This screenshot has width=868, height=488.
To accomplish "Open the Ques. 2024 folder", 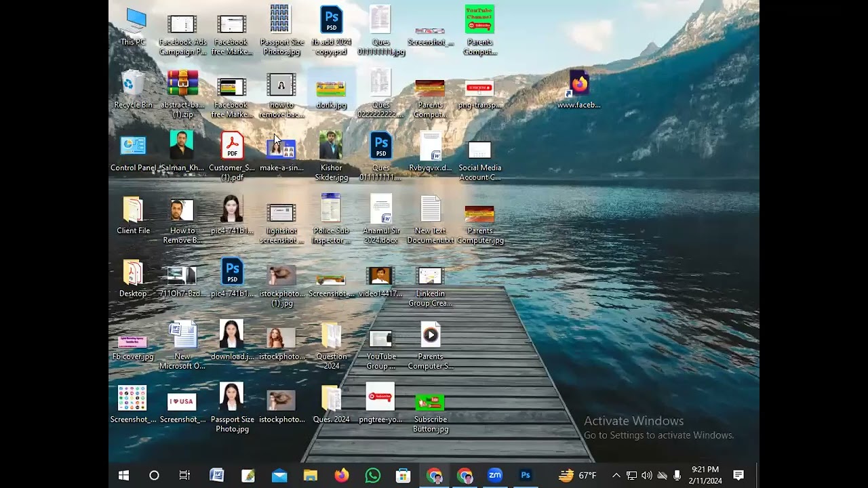I will pyautogui.click(x=332, y=405).
